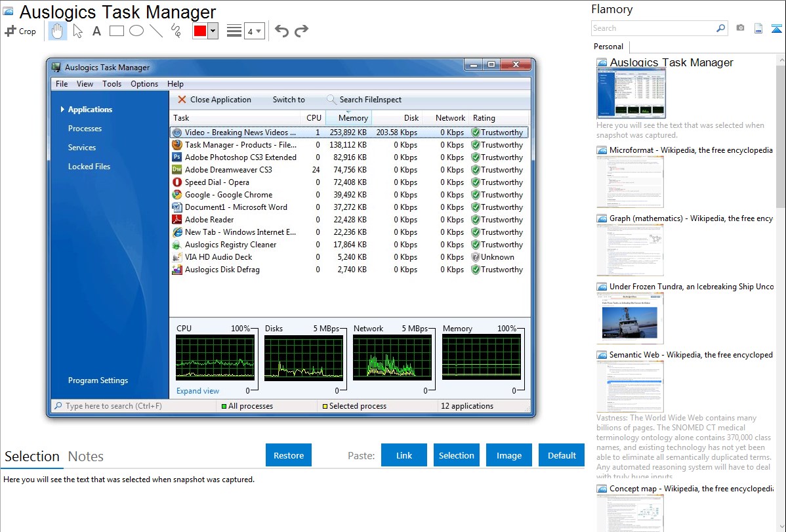Switch to the Notes tab

coord(86,457)
